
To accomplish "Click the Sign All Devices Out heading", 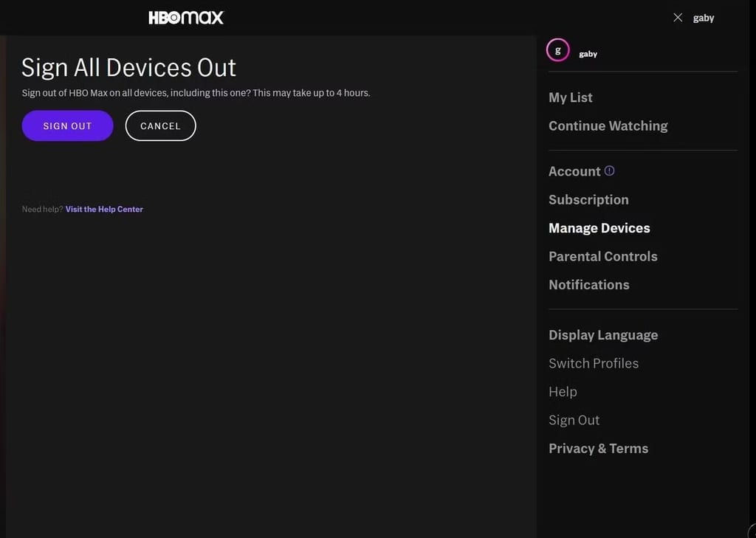I will coord(128,67).
